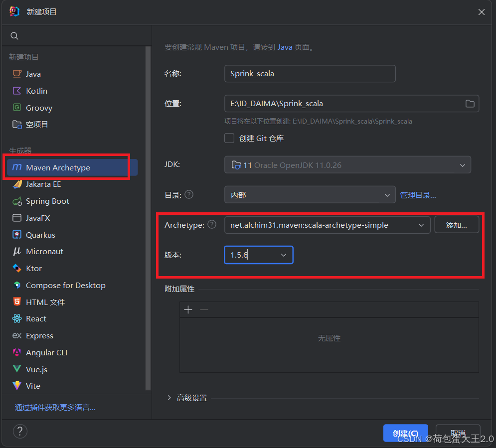Choose Quarkus generator
This screenshot has height=448, width=496.
point(40,235)
